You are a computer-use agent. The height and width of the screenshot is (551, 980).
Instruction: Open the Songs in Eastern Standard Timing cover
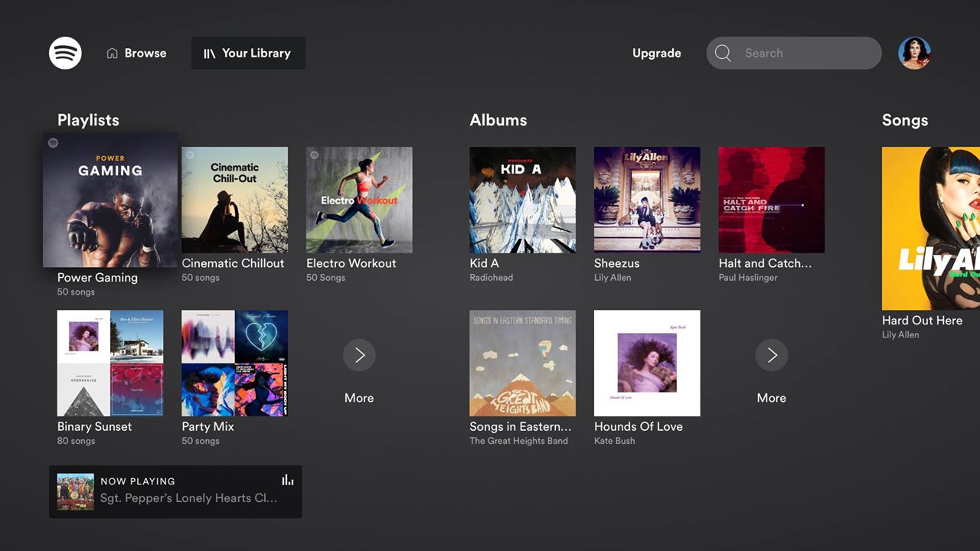click(x=523, y=363)
